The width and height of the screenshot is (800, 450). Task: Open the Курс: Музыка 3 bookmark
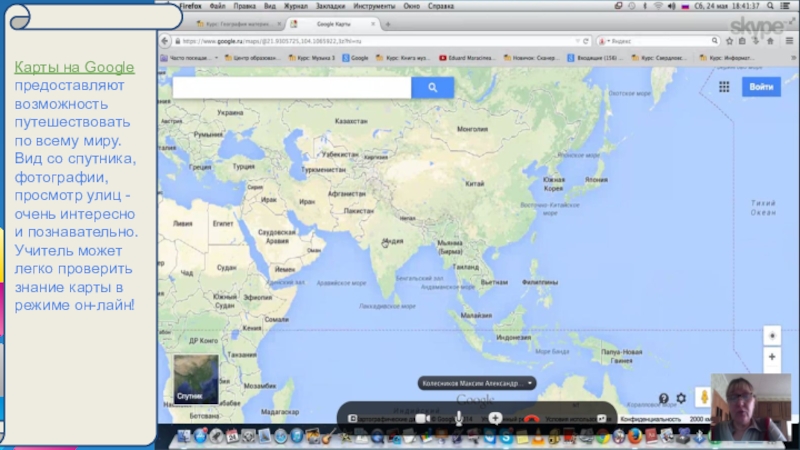coord(312,58)
